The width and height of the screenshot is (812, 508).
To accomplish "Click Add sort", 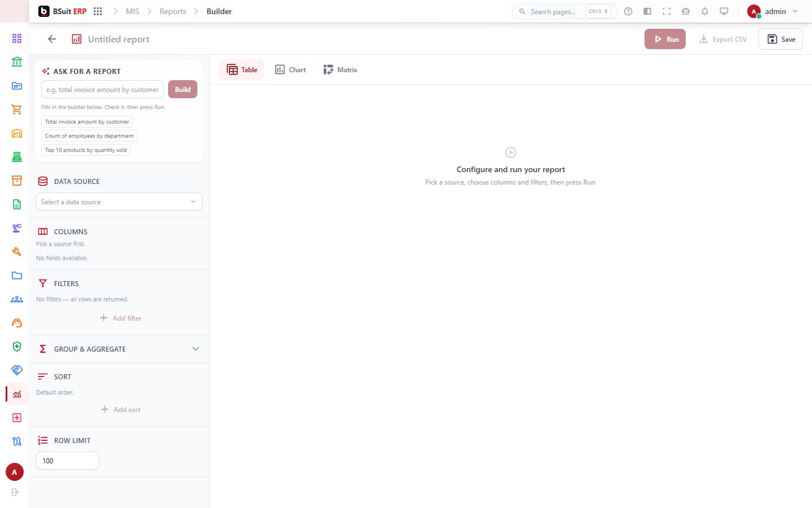I will 121,409.
